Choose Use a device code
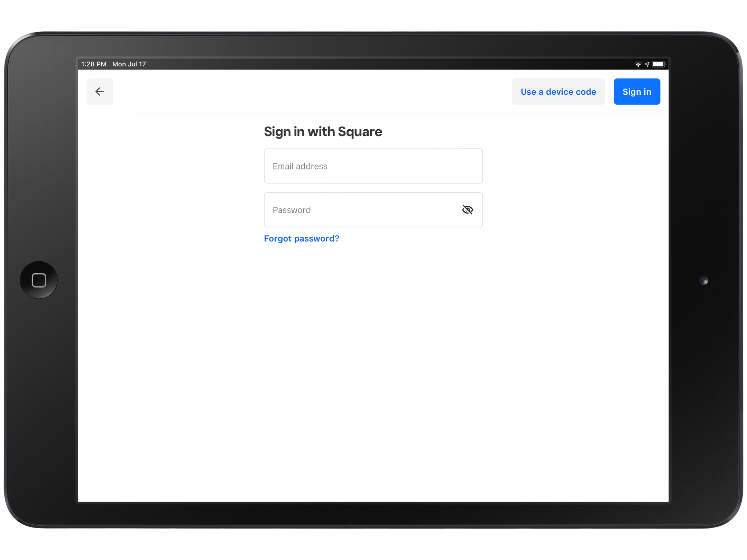Image resolution: width=747 pixels, height=560 pixels. click(x=558, y=92)
